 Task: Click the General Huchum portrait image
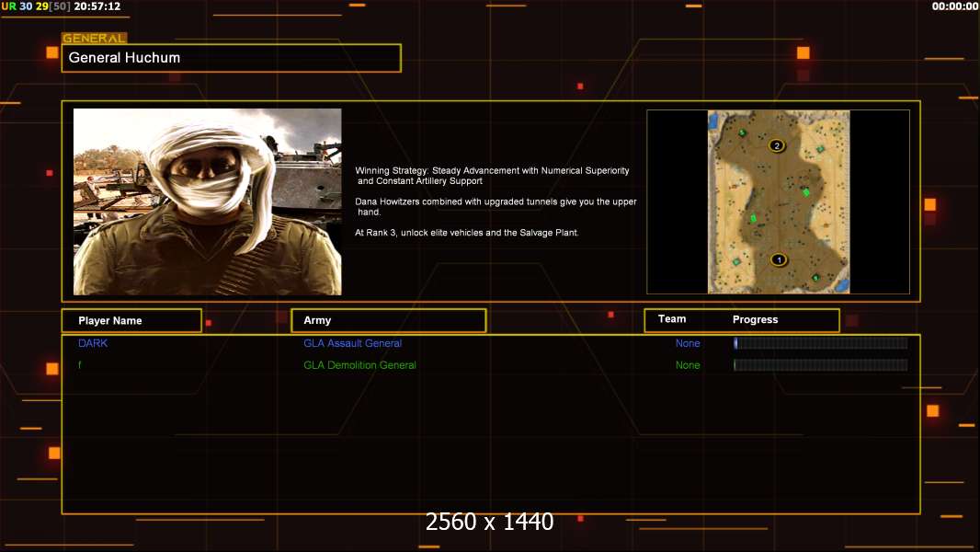tap(207, 201)
